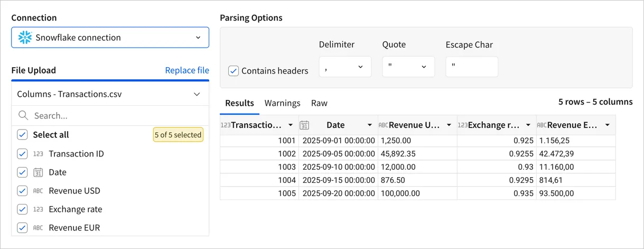Open the Transaction column header menu arrow

click(x=291, y=125)
